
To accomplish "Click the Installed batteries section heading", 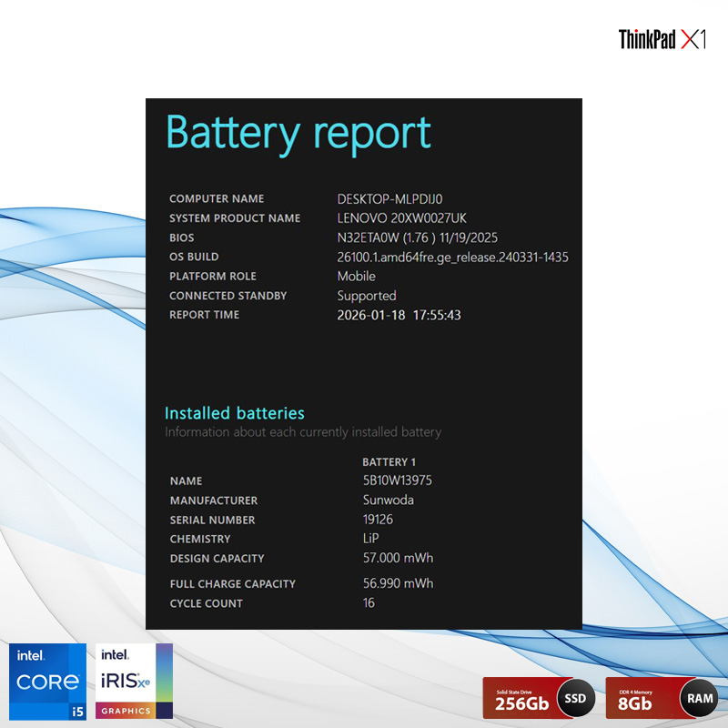I will click(235, 413).
